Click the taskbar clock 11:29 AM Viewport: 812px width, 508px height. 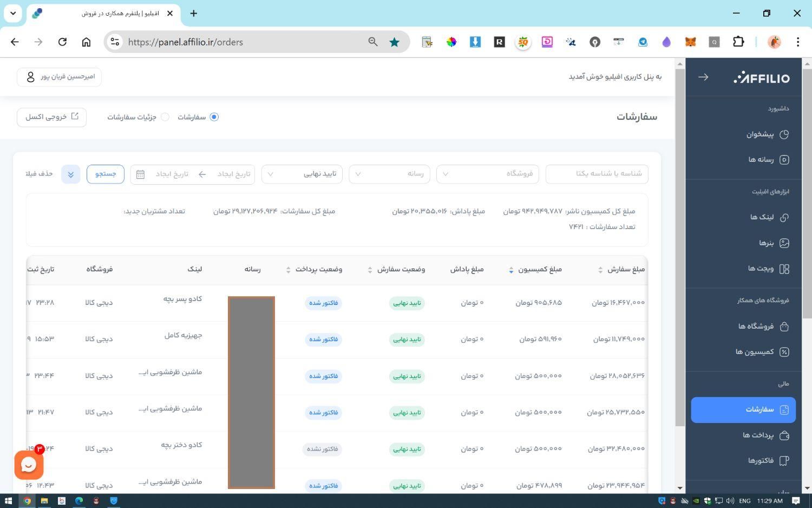point(770,501)
